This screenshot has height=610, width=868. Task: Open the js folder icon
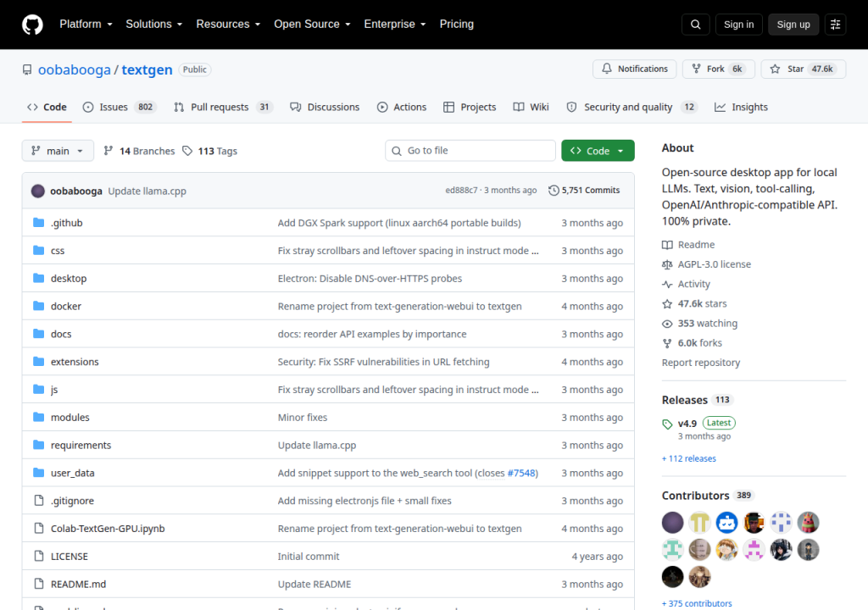38,389
